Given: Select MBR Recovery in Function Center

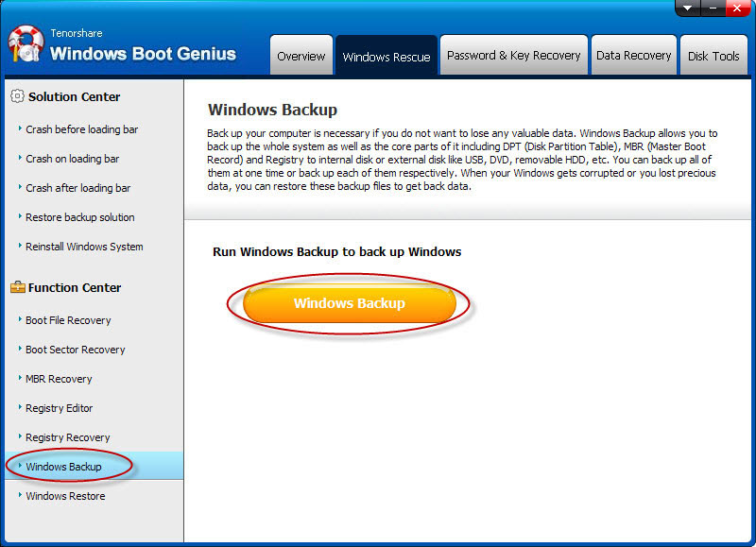Looking at the screenshot, I should click(59, 379).
